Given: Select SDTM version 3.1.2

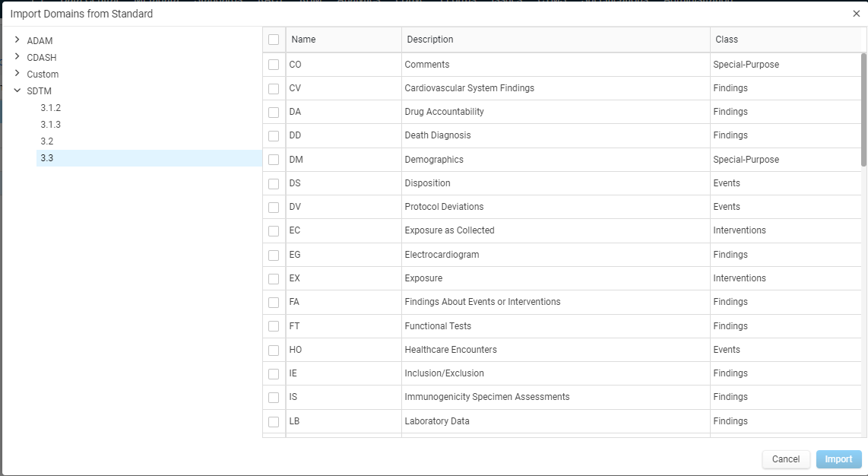Looking at the screenshot, I should coord(50,107).
